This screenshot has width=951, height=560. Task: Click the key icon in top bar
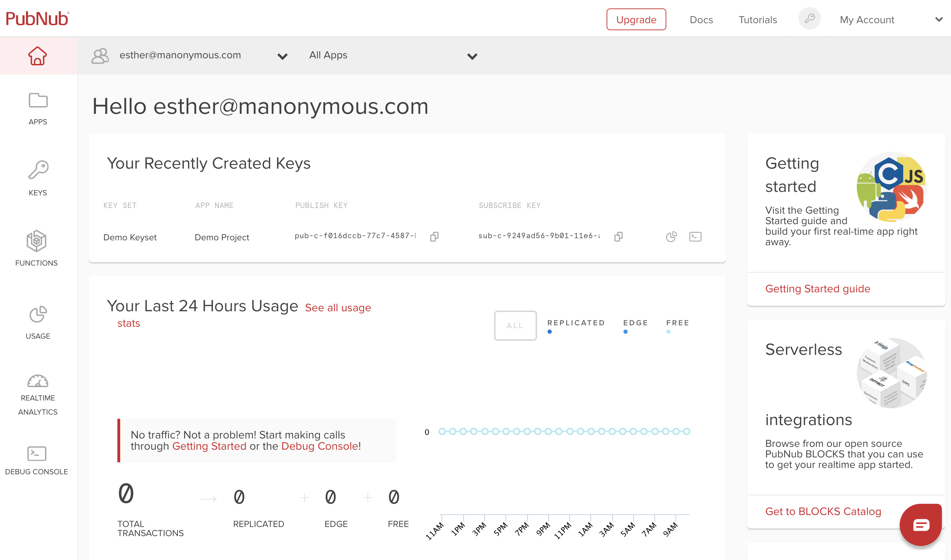[x=809, y=19]
